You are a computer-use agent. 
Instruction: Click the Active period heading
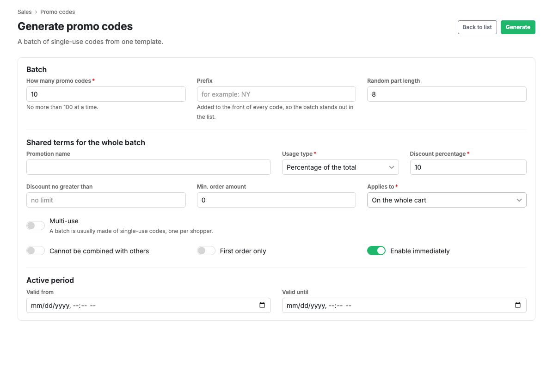pyautogui.click(x=50, y=280)
